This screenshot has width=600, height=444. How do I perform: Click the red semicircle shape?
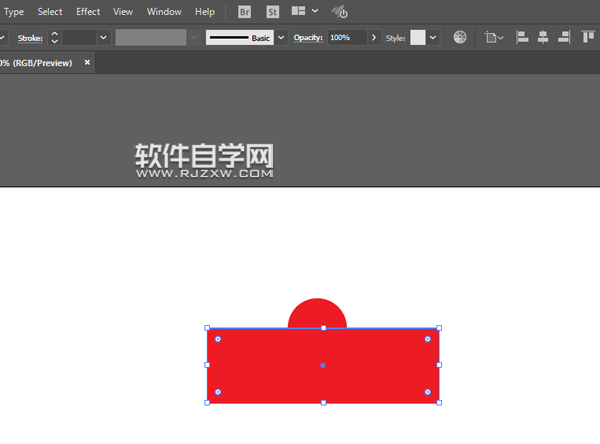[x=317, y=312]
